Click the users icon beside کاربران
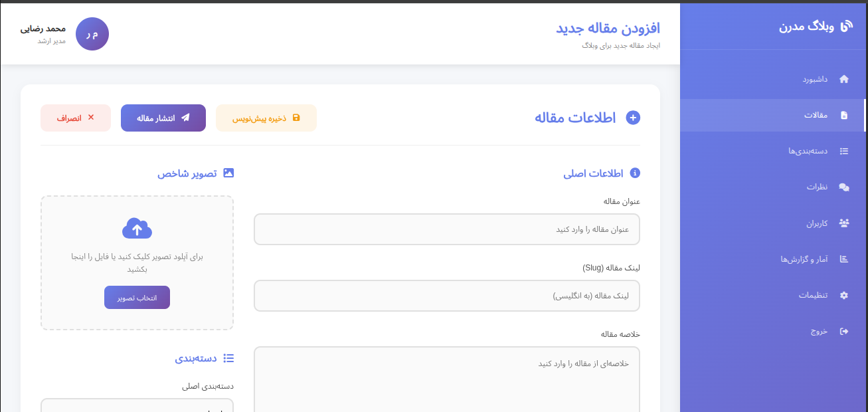Image resolution: width=868 pixels, height=412 pixels. pos(844,223)
